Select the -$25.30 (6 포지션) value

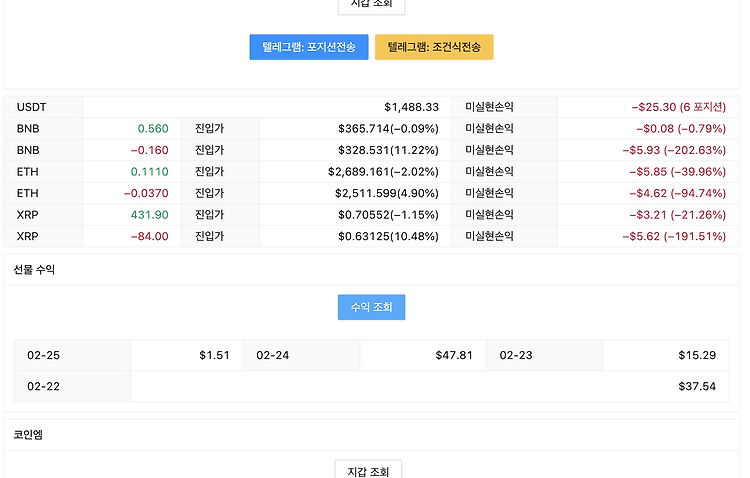(678, 107)
